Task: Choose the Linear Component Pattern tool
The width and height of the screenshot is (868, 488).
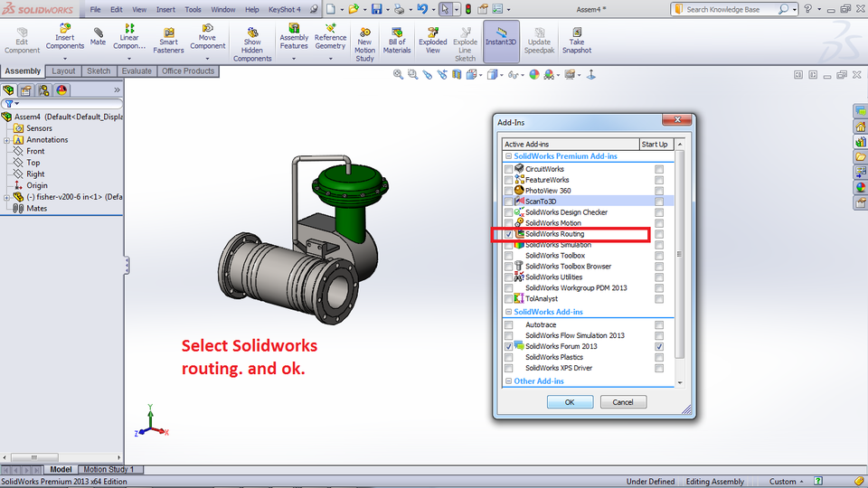Action: tap(129, 36)
